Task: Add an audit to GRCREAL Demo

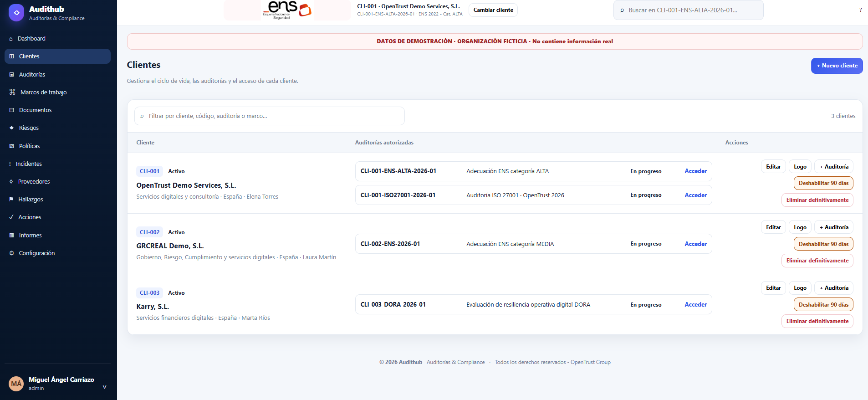Action: (x=834, y=227)
